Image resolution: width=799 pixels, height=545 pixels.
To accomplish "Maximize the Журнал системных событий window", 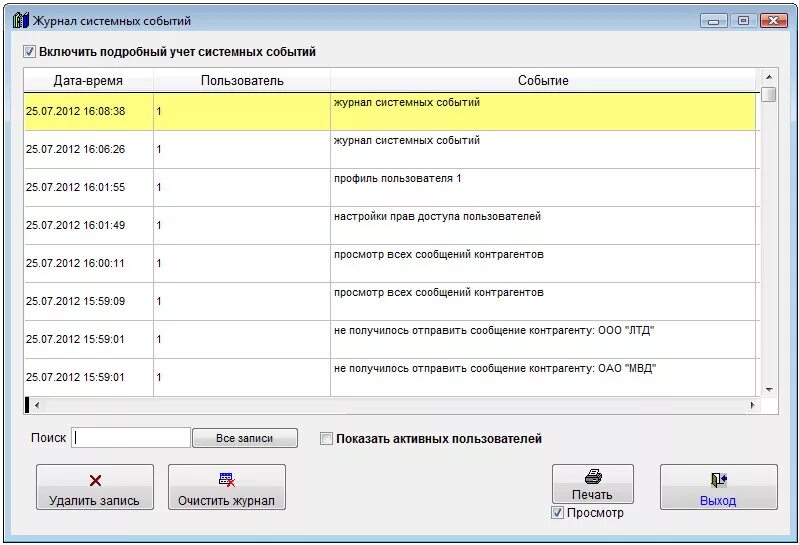I will coord(743,21).
